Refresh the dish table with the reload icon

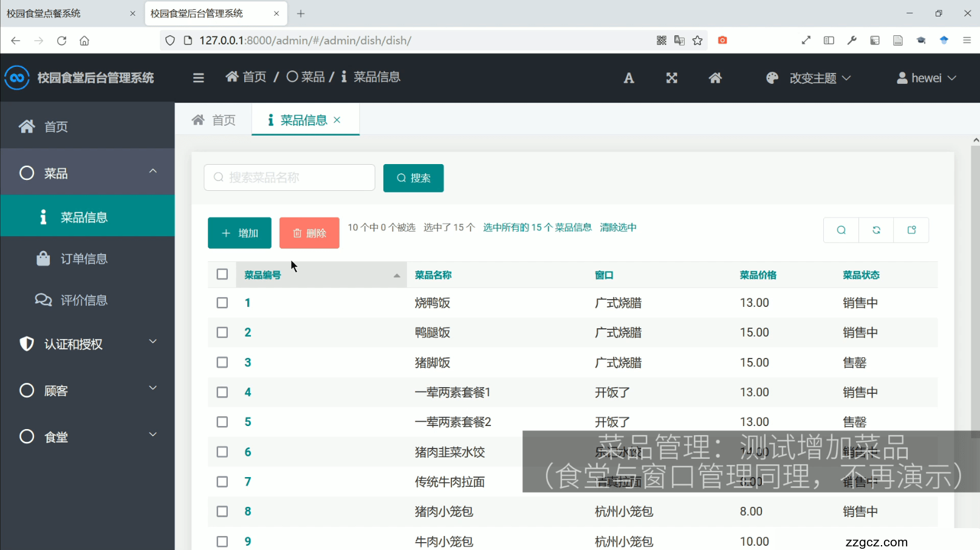pos(875,230)
